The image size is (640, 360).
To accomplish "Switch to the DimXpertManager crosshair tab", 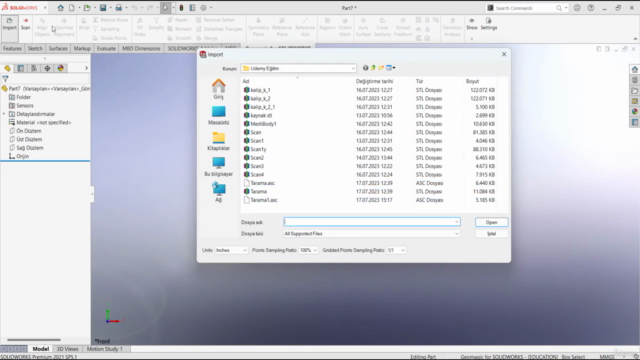I will pyautogui.click(x=47, y=68).
